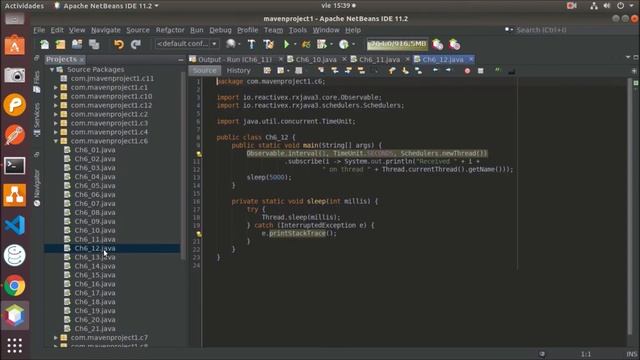Click the Find Selection icon in the editor toolbar
This screenshot has width=640, height=360.
pos(320,71)
